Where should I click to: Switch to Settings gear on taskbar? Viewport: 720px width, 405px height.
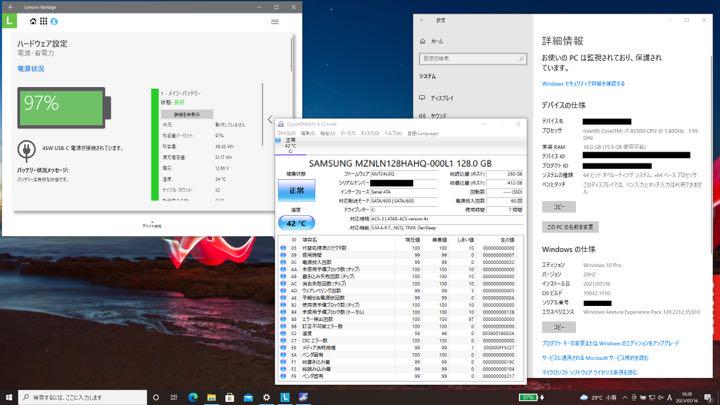pyautogui.click(x=266, y=397)
